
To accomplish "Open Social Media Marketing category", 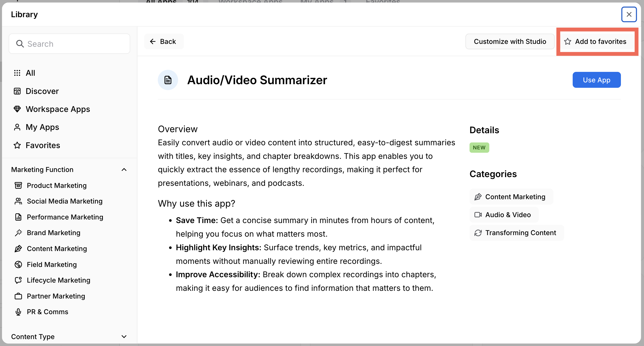I will coord(64,201).
